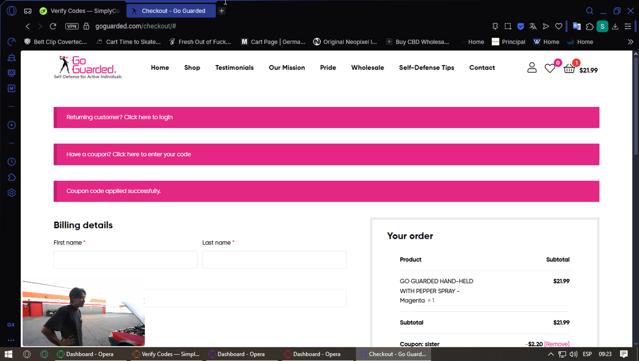Screen dimensions: 639x361
Task: Switch to Verify Codes taskbar window
Action: 167,354
